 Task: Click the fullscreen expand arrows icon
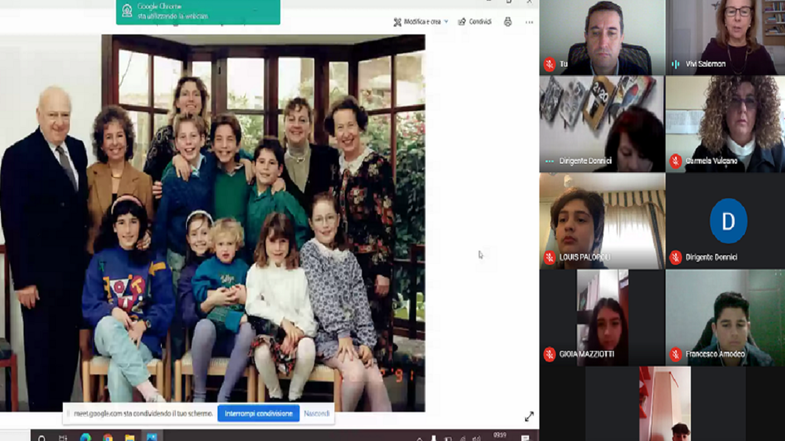pos(529,416)
